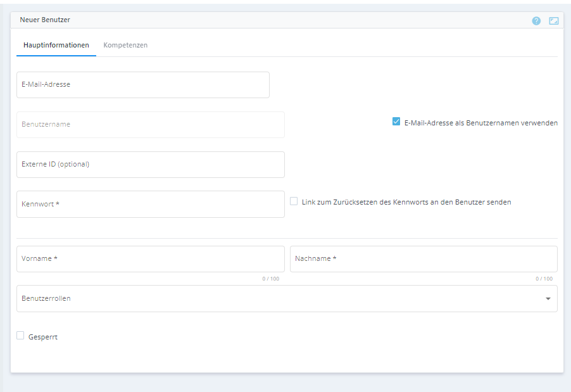
Task: Click the Neuer Benutzer panel title
Action: tap(45, 20)
